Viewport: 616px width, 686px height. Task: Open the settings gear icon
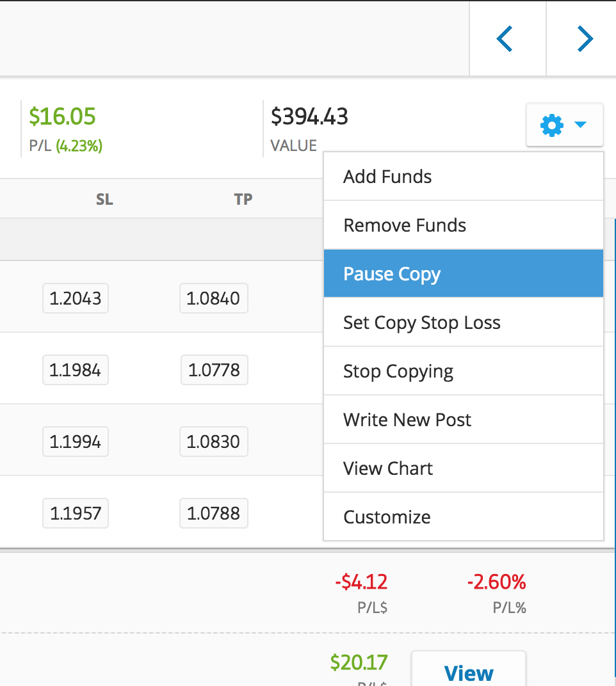pos(551,125)
